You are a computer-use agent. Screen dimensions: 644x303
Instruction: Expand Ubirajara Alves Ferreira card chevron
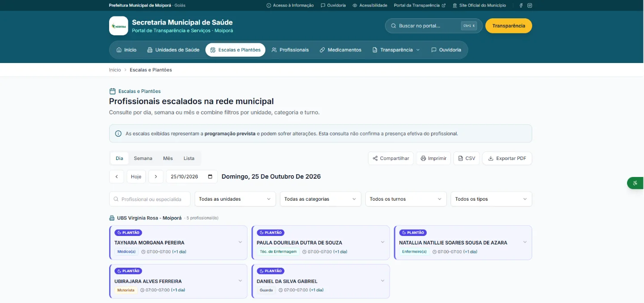(240, 281)
